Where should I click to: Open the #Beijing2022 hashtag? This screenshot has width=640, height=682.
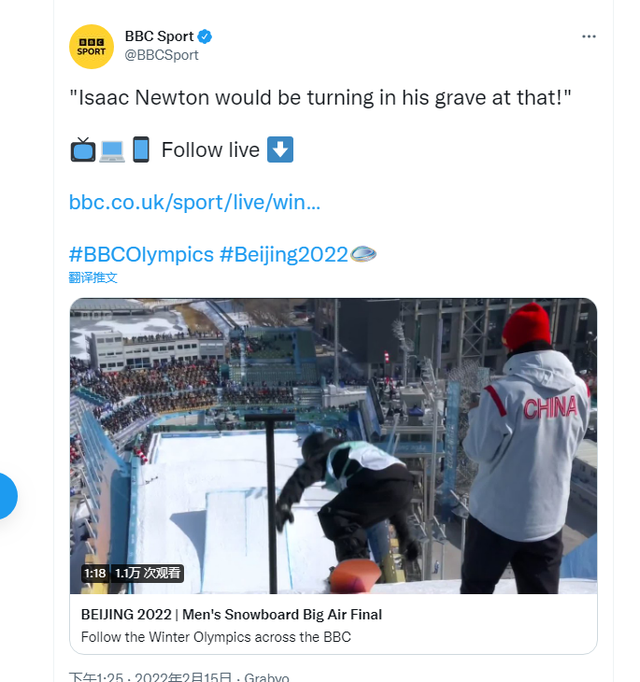pyautogui.click(x=283, y=254)
